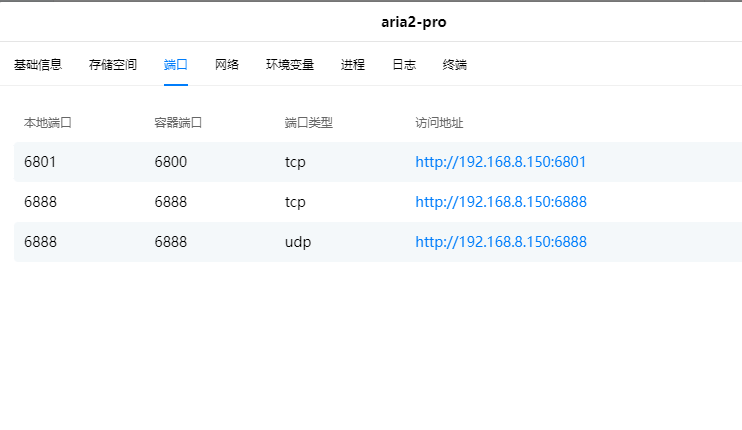Image resolution: width=742 pixels, height=430 pixels.
Task: Select the active 端口 tab
Action: tap(176, 65)
